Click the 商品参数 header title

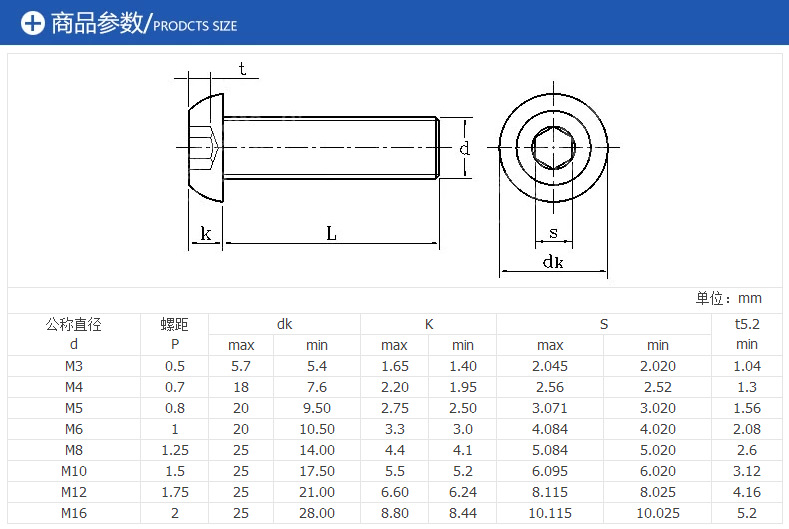97,23
